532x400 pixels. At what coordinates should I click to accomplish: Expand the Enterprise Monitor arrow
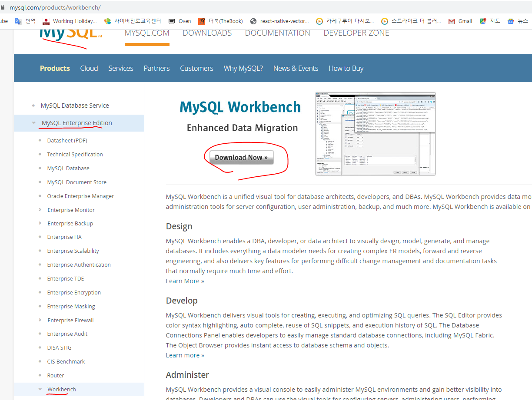coord(40,210)
